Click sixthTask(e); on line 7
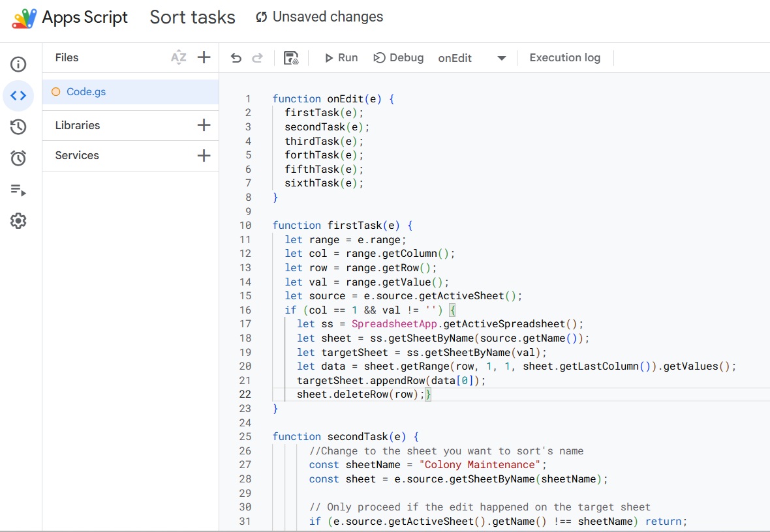770x532 pixels. tap(324, 183)
